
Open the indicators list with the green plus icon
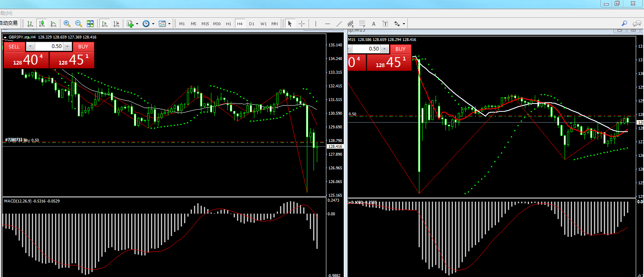[x=130, y=24]
